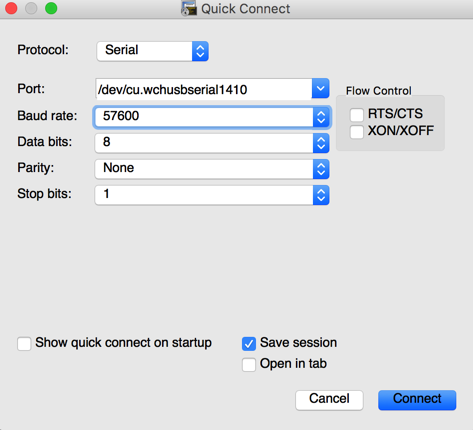Click the Connect button
The image size is (473, 430).
pyautogui.click(x=417, y=400)
